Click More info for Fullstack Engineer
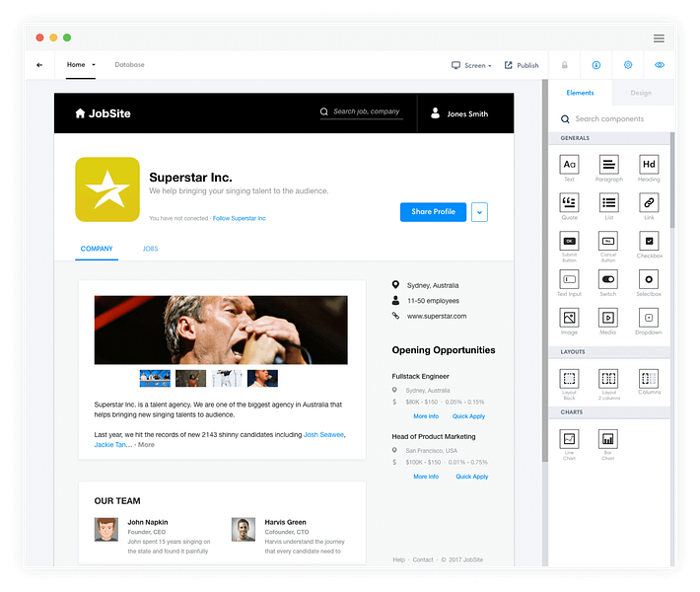 tap(426, 416)
